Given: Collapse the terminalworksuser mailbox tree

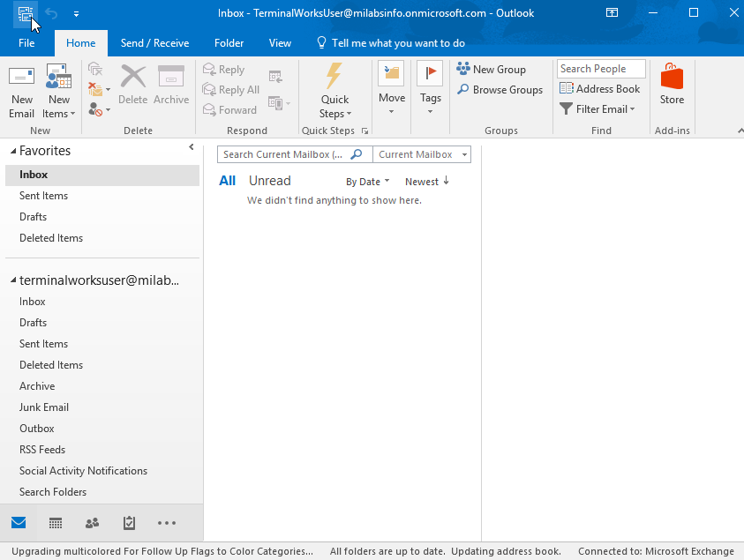Looking at the screenshot, I should (x=13, y=280).
